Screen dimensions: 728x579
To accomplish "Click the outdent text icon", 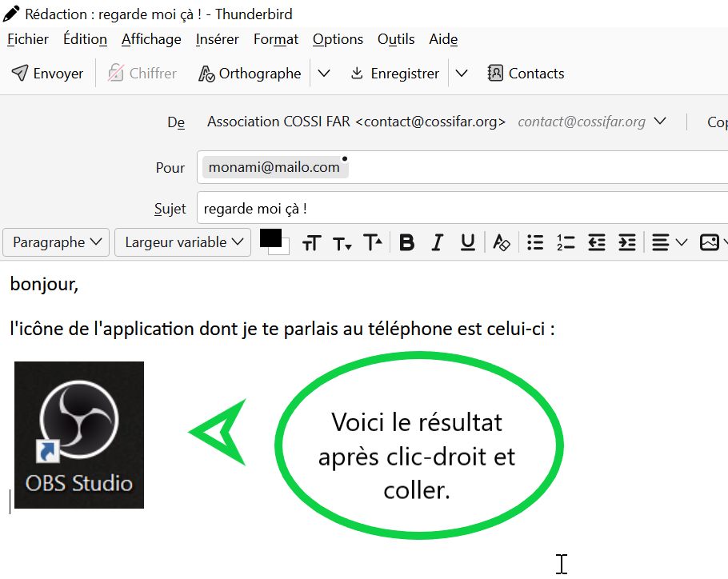I will [x=597, y=243].
